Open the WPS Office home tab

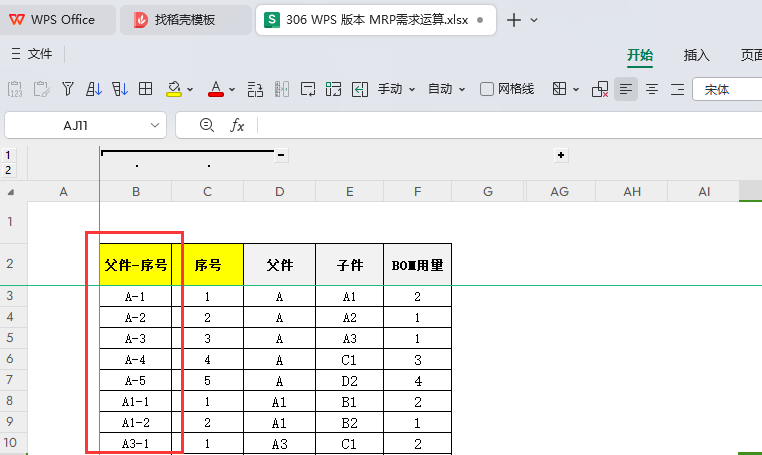pos(57,19)
